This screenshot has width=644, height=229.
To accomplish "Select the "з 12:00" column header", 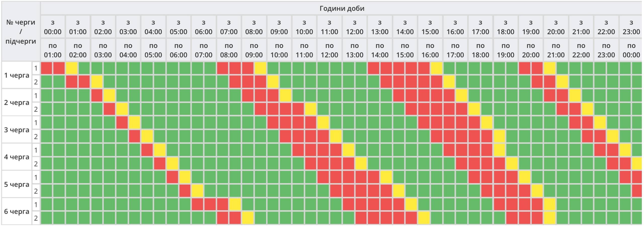I will tap(354, 27).
